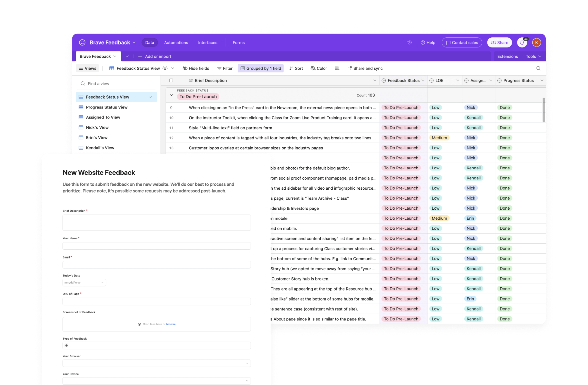Screen dimensions: 588x385
Task: Click the Brave Feedback smiley base icon
Action: (82, 43)
